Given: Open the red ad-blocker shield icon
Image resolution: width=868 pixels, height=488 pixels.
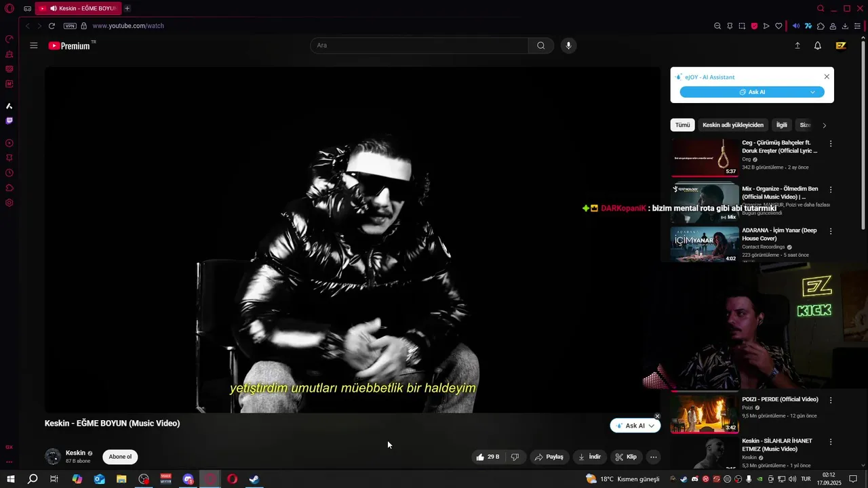Looking at the screenshot, I should (x=754, y=26).
